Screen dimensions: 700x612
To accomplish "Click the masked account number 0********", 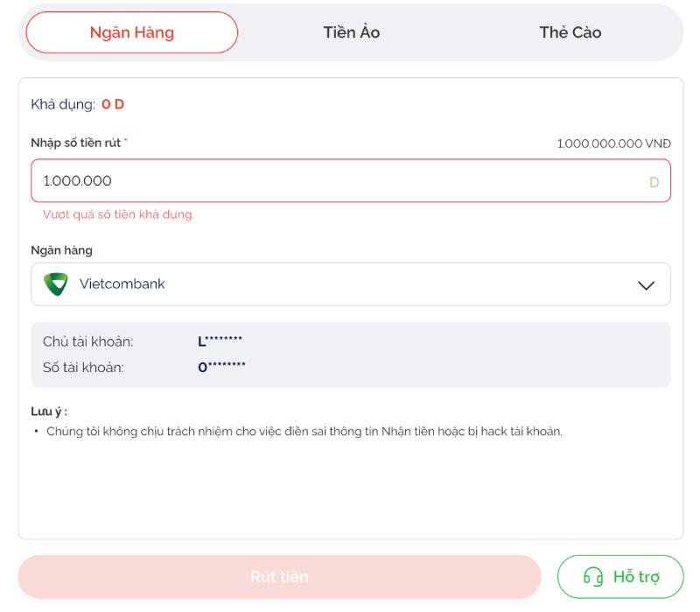I will pyautogui.click(x=221, y=368).
